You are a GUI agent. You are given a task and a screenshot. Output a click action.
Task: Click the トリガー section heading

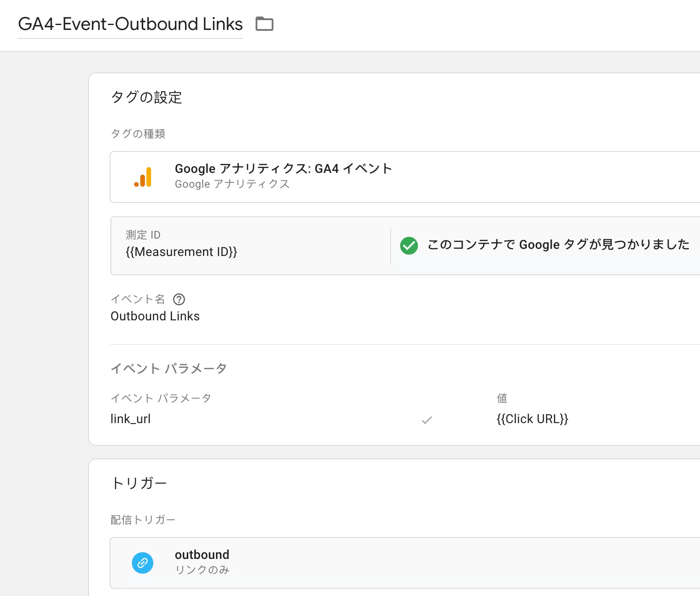click(x=139, y=483)
